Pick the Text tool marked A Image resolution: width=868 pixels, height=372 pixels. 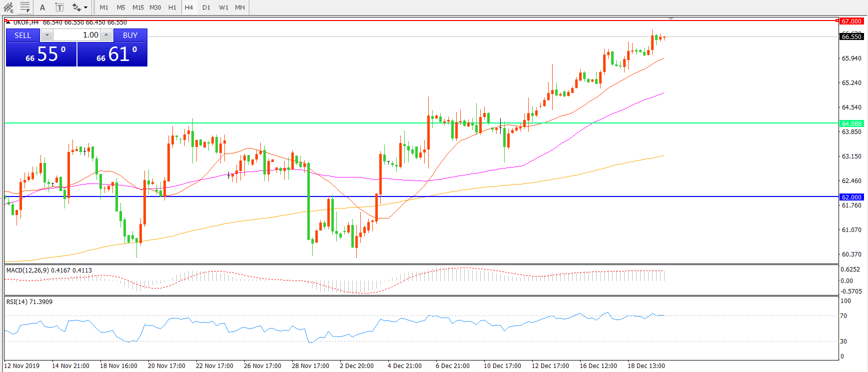42,7
